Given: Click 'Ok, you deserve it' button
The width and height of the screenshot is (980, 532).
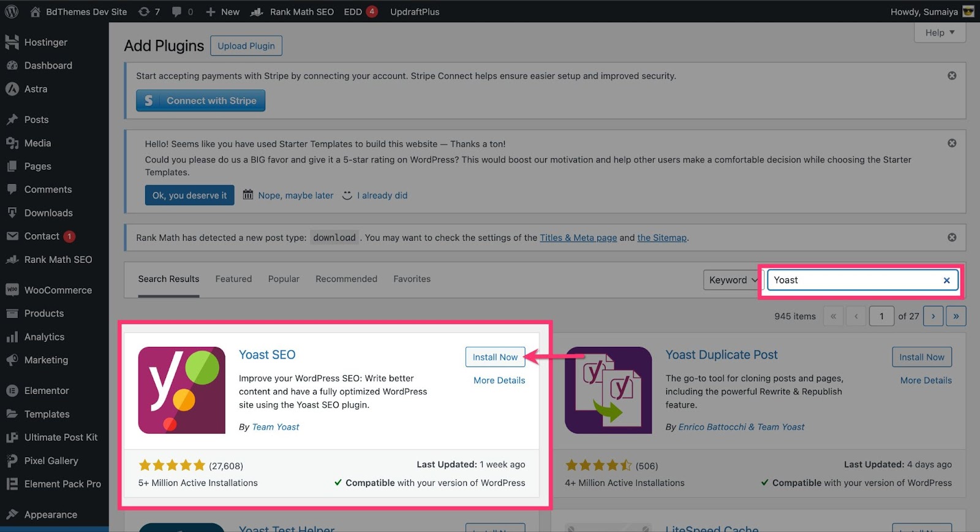Looking at the screenshot, I should click(190, 195).
